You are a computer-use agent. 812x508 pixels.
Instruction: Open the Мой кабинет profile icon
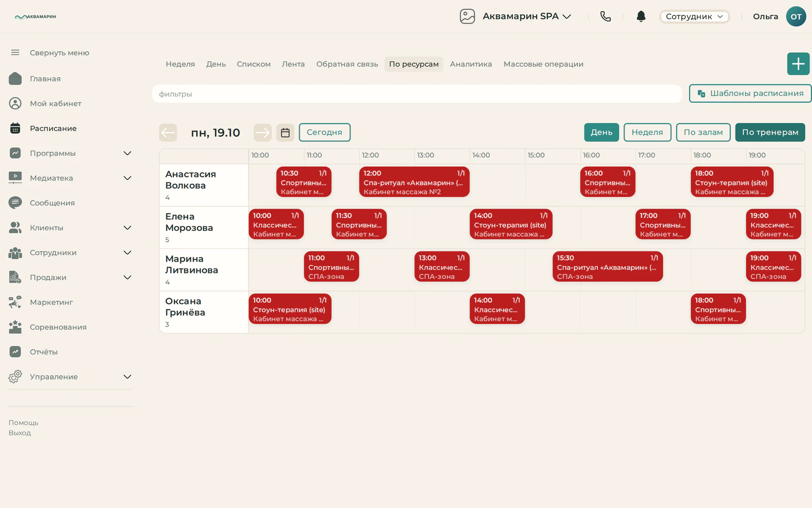coord(15,104)
